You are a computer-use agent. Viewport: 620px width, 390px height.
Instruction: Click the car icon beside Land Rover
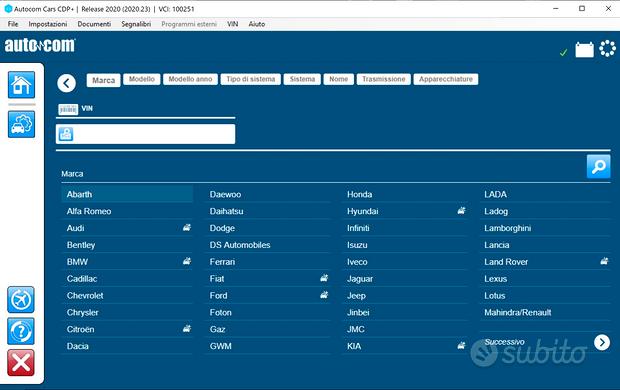coord(604,261)
